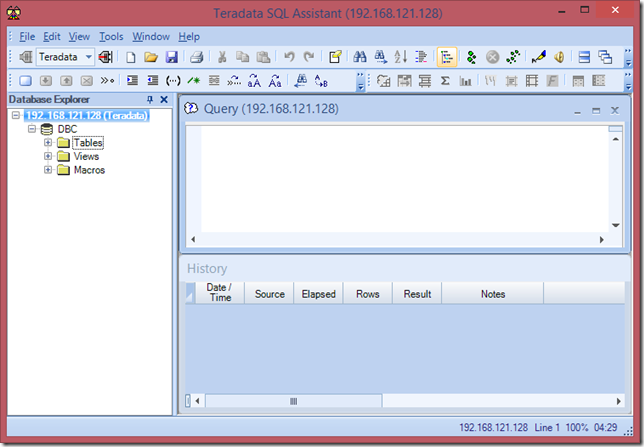
Task: Click the Elapsed column header
Action: point(318,293)
